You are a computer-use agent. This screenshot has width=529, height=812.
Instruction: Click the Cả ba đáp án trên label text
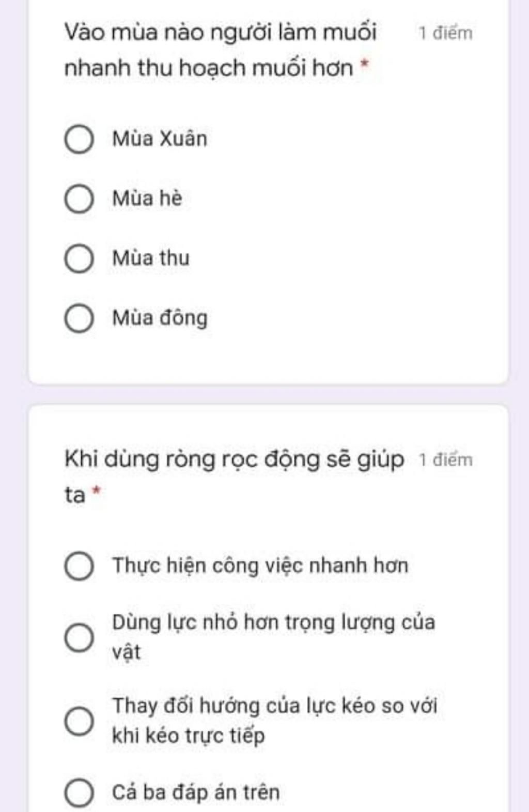[196, 792]
